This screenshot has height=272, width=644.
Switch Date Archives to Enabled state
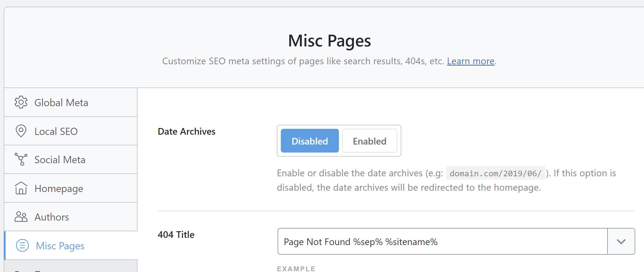[x=369, y=141]
